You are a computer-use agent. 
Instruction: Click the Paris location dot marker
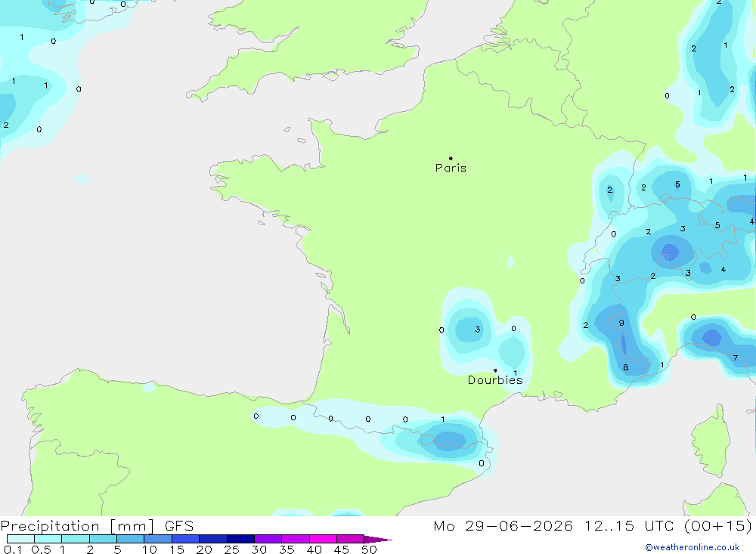pos(451,158)
